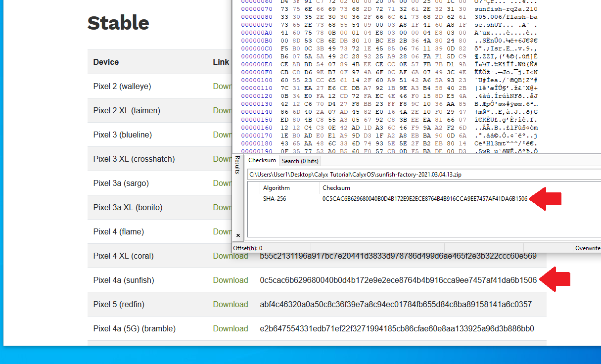Click the Pixel 2 (walleye) download link
The image size is (601, 364).
[x=223, y=86]
